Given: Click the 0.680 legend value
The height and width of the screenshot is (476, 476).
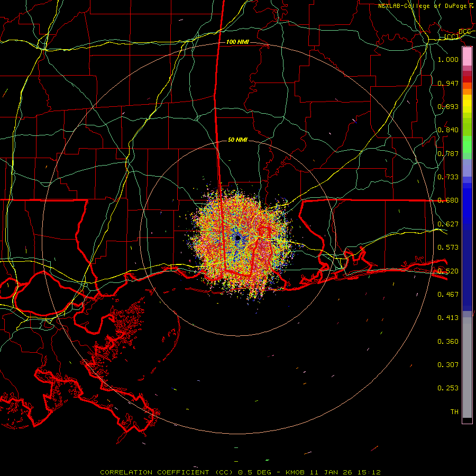Looking at the screenshot, I should tap(448, 200).
